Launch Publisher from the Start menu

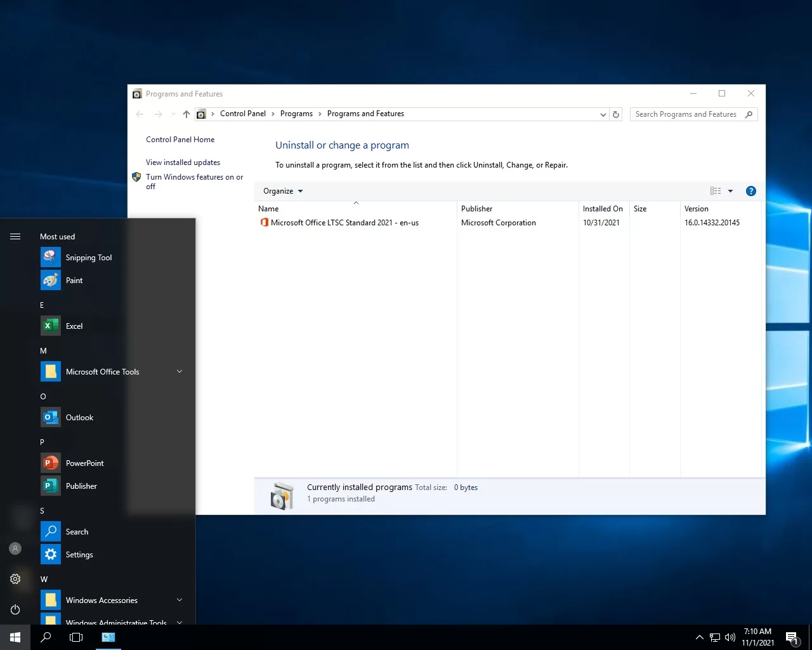(x=81, y=486)
